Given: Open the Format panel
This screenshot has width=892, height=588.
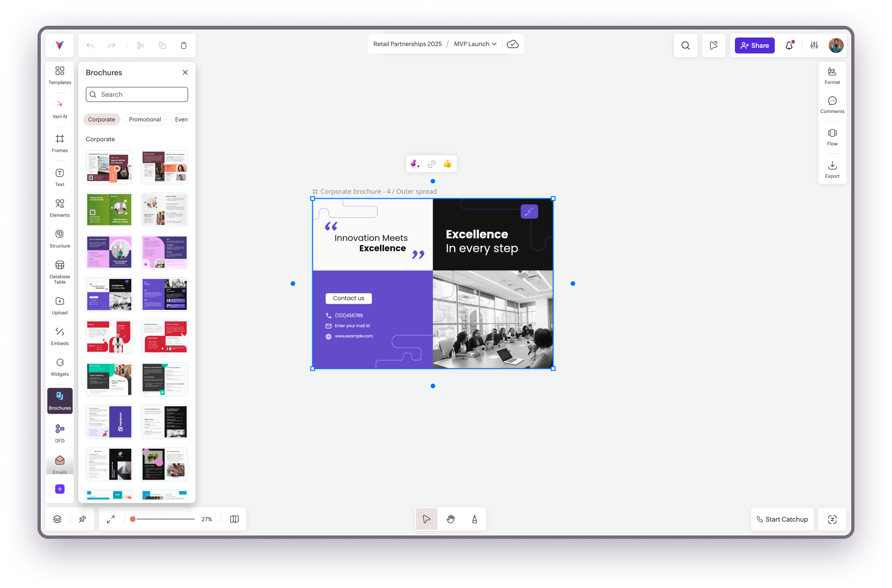Looking at the screenshot, I should click(x=832, y=75).
